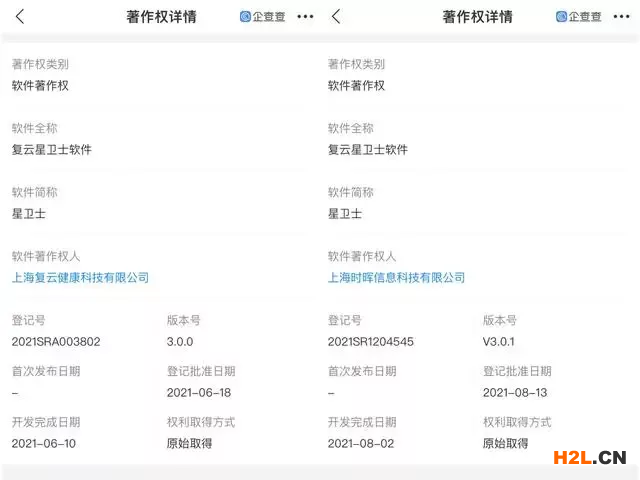This screenshot has height=480, width=640.
Task: Tap the back arrow on the left screen
Action: [20, 17]
